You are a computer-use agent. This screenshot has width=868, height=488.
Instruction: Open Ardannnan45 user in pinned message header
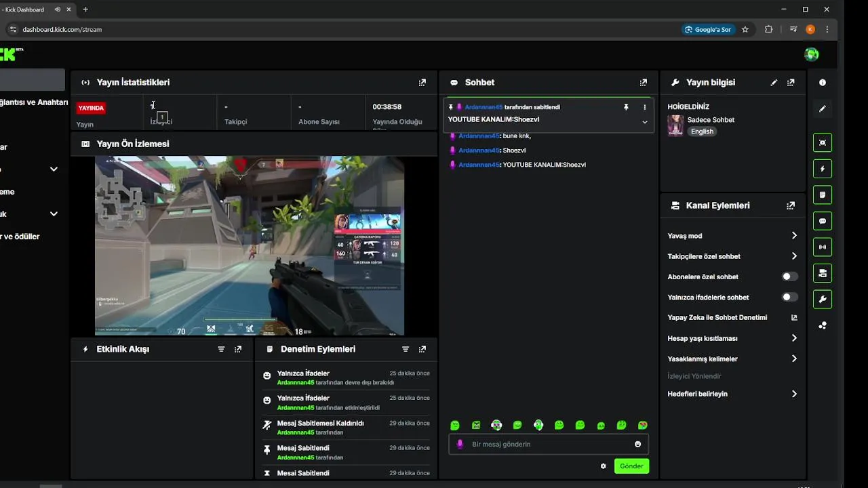coord(484,107)
